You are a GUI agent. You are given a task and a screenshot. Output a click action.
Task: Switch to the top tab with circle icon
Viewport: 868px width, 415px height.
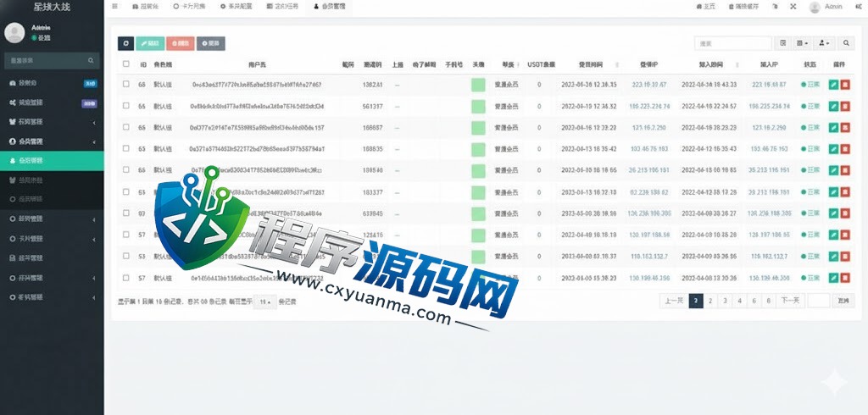point(189,7)
